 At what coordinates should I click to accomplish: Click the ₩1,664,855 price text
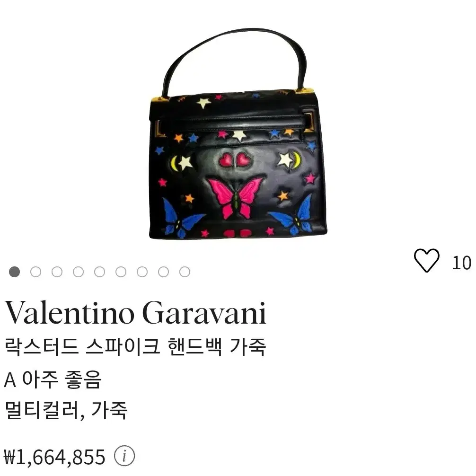54,457
